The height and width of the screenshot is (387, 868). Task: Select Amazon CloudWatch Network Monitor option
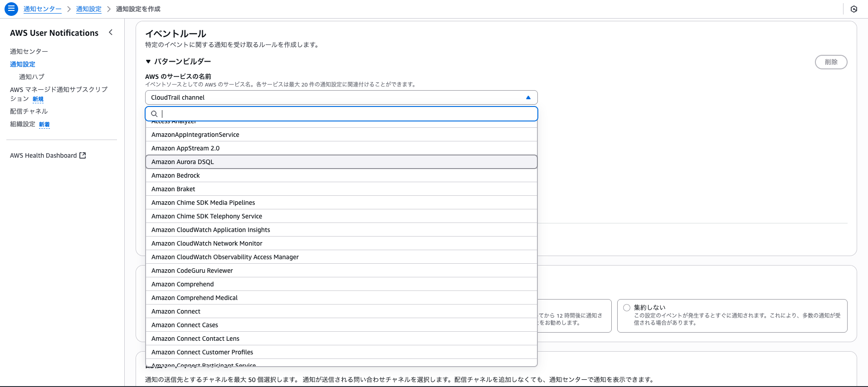(x=341, y=243)
